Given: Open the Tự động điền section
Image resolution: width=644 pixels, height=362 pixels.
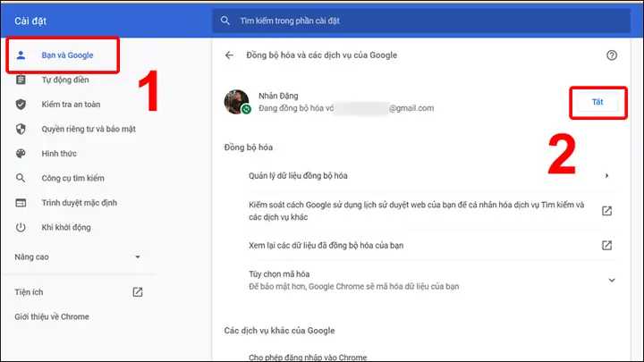Looking at the screenshot, I should pos(65,80).
